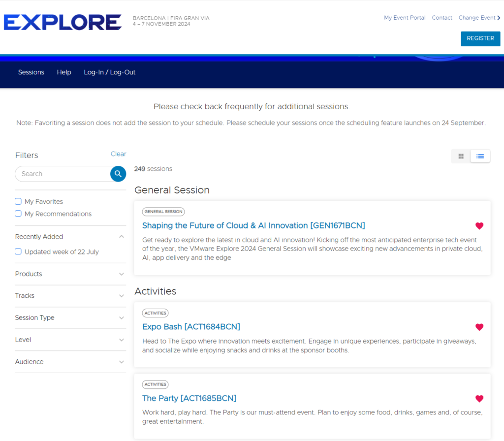The image size is (504, 441).
Task: Click the Activities section heading
Action: 155,291
